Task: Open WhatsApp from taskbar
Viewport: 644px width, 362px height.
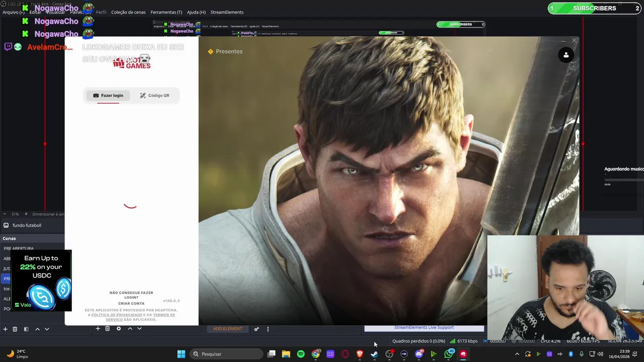Action: point(449,354)
